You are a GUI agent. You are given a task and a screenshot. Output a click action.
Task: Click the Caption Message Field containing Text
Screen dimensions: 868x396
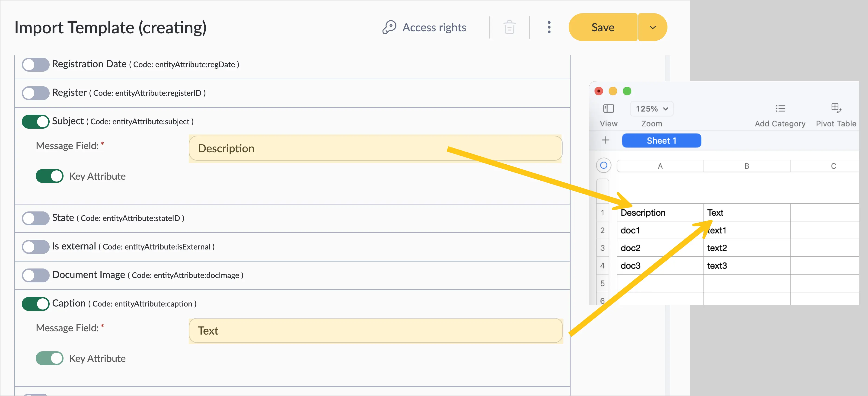[x=375, y=331]
